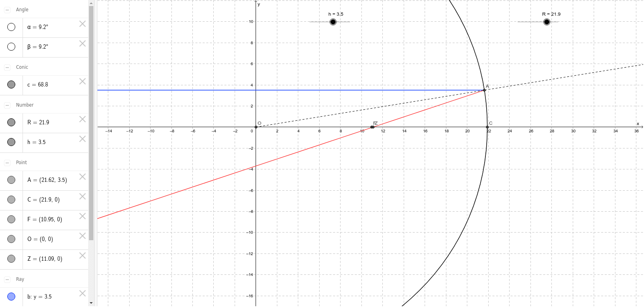The width and height of the screenshot is (644, 307).
Task: Click the Point category label
Action: tap(21, 163)
